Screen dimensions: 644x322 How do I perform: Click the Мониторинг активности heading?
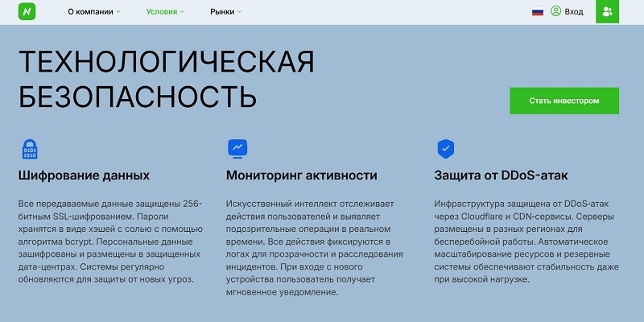tap(302, 175)
